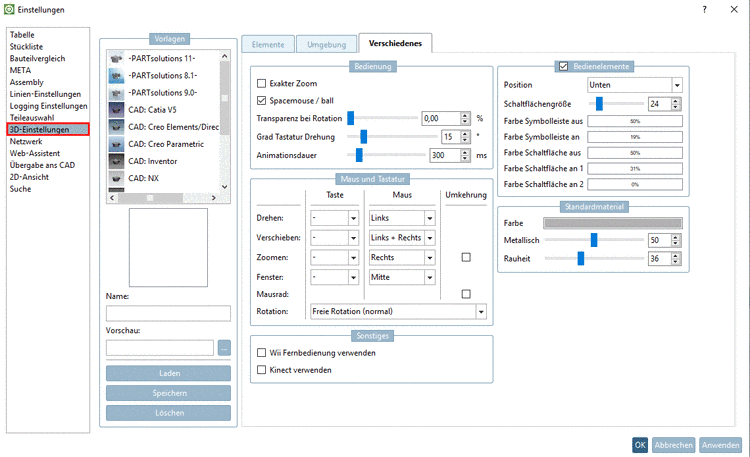This screenshot has width=750, height=457.
Task: Click the Schaltflächengröße spinner arrows
Action: 675,104
